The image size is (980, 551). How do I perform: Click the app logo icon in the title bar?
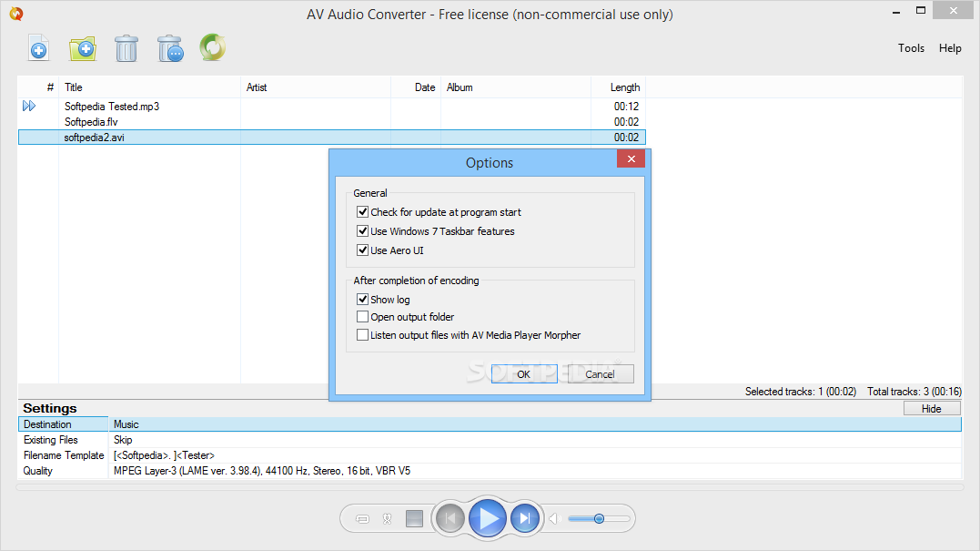point(16,13)
